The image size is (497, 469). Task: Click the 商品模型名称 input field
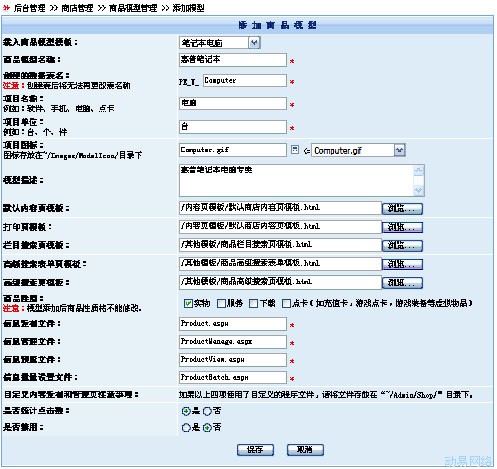coord(233,60)
